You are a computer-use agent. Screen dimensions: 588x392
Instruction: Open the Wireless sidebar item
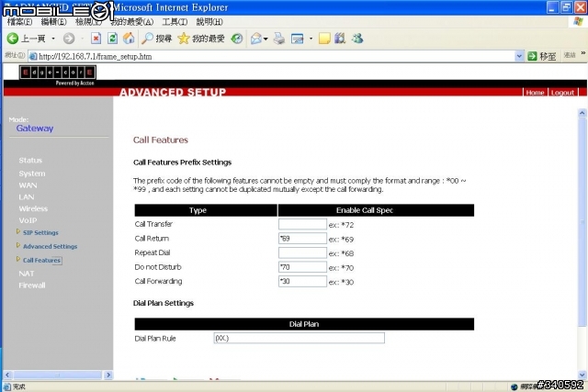33,208
